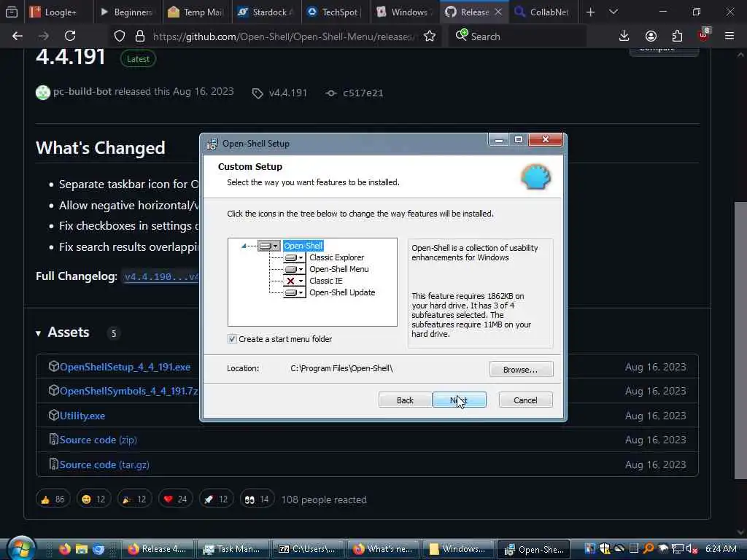Open the pc-build-bot profile link
The image size is (747, 560).
pyautogui.click(x=82, y=91)
